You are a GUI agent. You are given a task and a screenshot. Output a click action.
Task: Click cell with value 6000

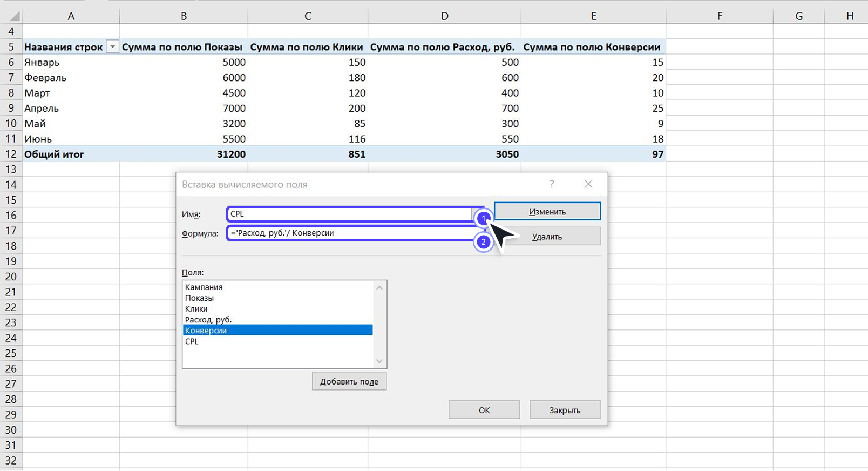click(184, 77)
